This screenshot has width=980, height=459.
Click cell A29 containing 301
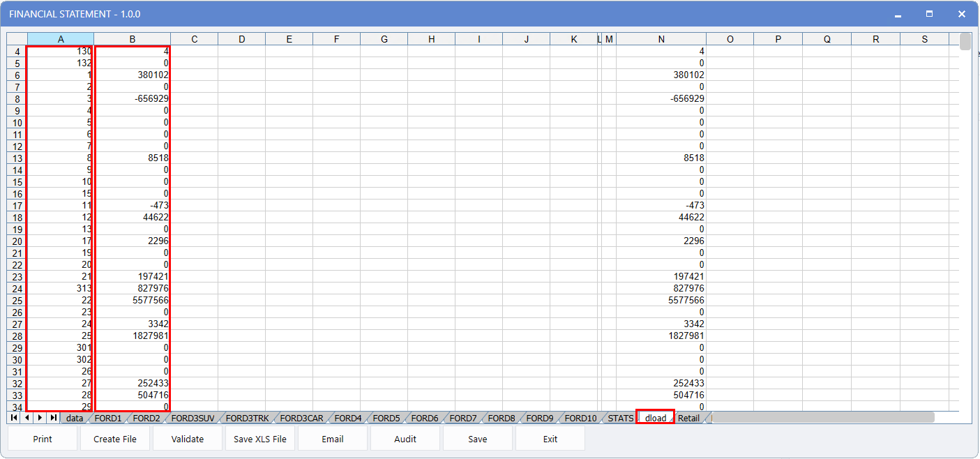tap(61, 348)
